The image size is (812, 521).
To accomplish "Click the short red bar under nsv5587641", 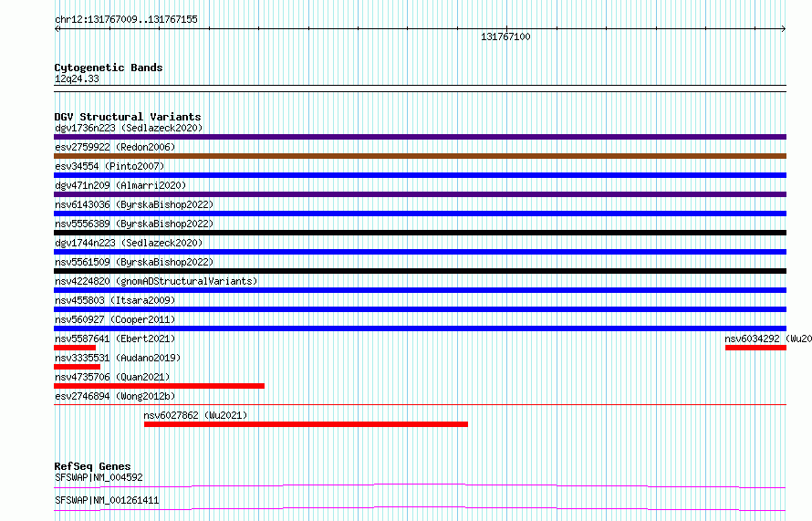I will (x=75, y=348).
